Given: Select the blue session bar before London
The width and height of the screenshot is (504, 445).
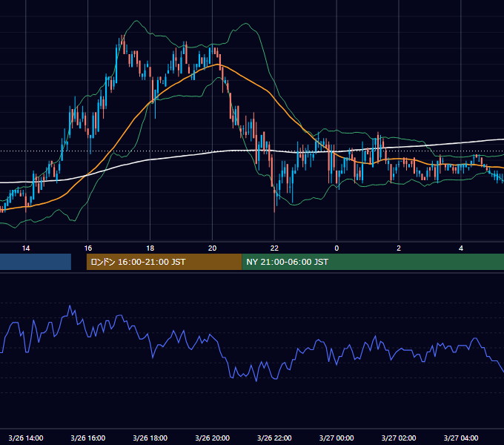Looking at the screenshot, I should (36, 262).
